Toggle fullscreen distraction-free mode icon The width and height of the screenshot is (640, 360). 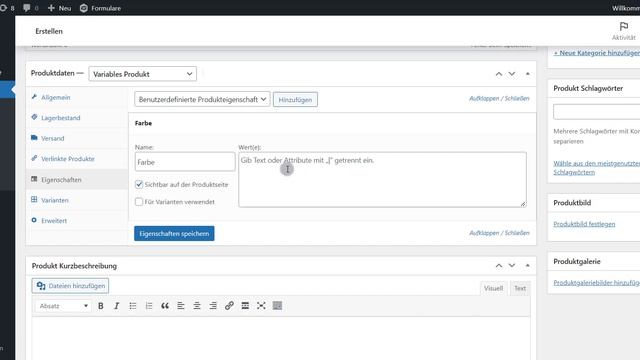[261, 306]
